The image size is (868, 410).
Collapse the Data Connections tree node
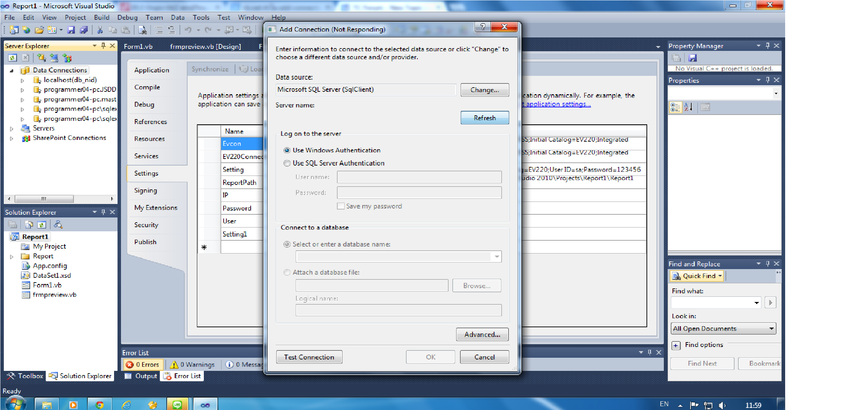[12, 70]
